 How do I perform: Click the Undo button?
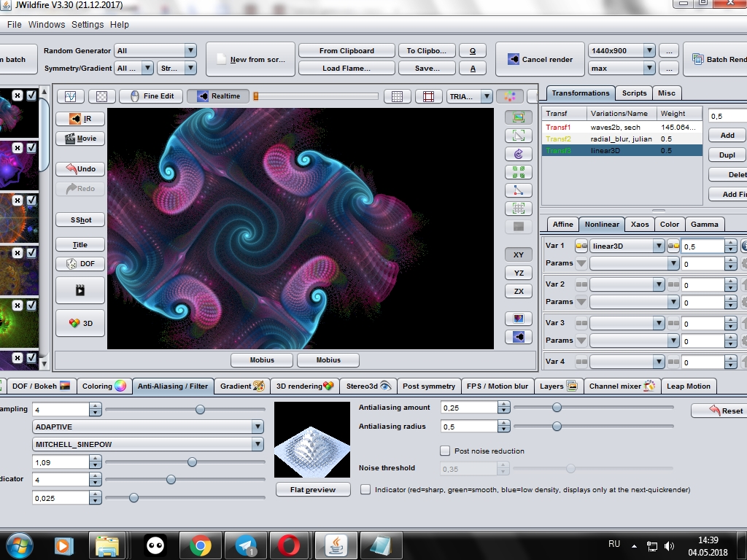click(80, 168)
